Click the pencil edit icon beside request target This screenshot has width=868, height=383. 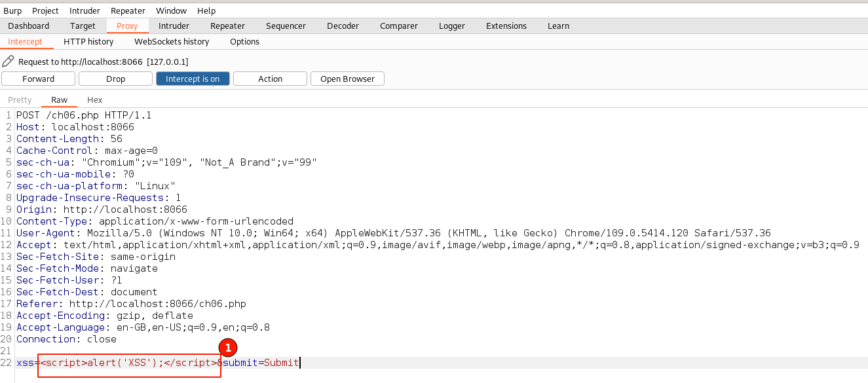(x=8, y=62)
